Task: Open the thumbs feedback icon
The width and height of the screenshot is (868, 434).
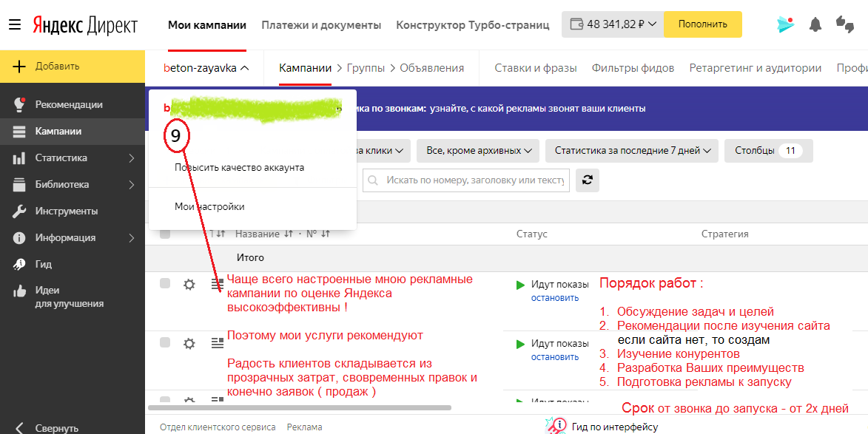Action: (845, 24)
